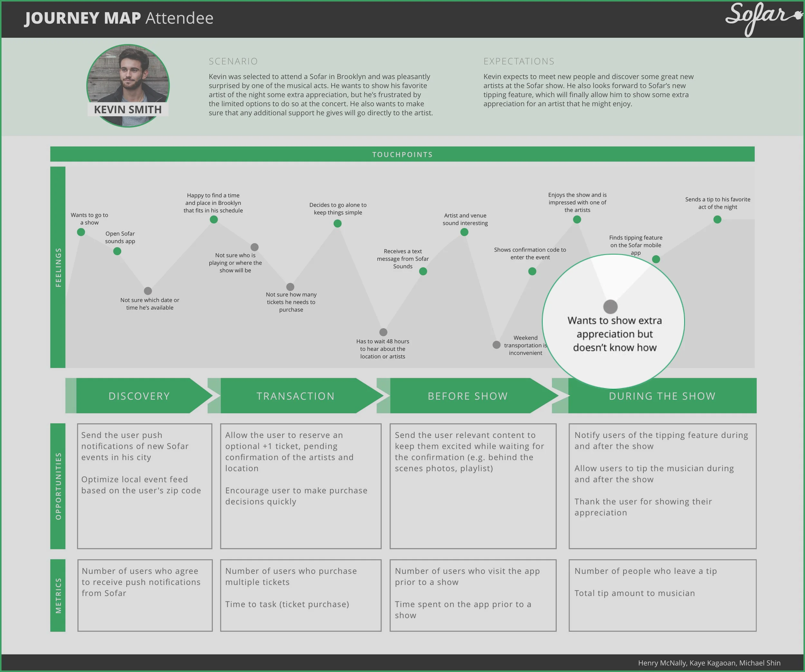Click 'Total tip amount to musician' metric

pos(634,593)
